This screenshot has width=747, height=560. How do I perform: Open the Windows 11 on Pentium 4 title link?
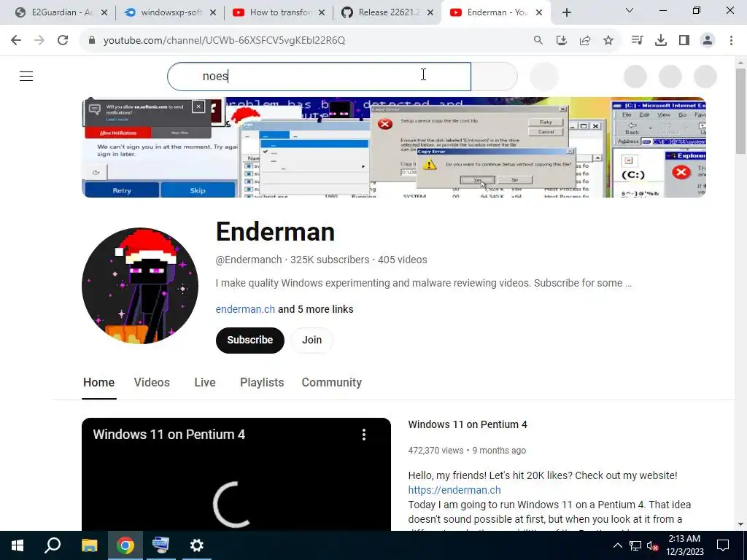(468, 424)
